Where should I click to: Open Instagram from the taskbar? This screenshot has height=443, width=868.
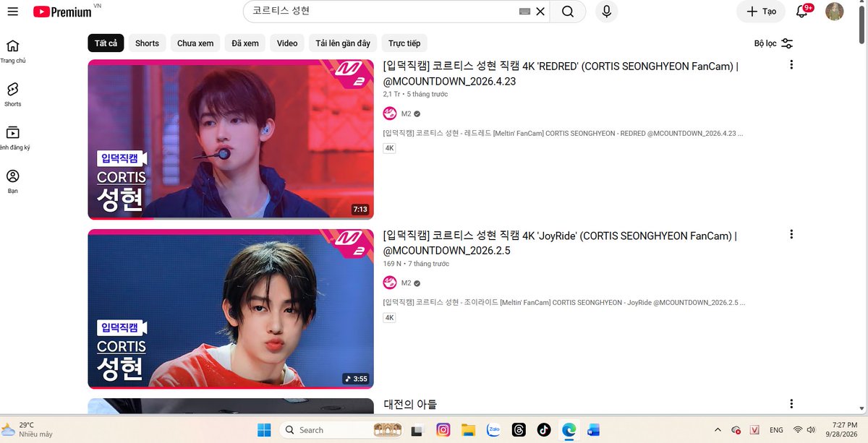(443, 430)
